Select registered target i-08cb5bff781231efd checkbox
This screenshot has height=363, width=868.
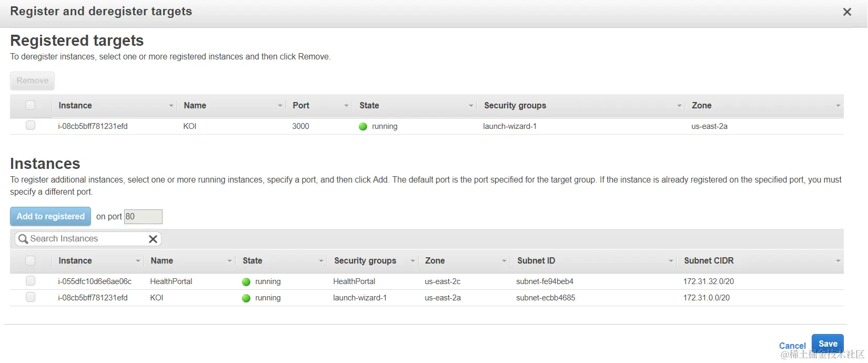pyautogui.click(x=31, y=126)
